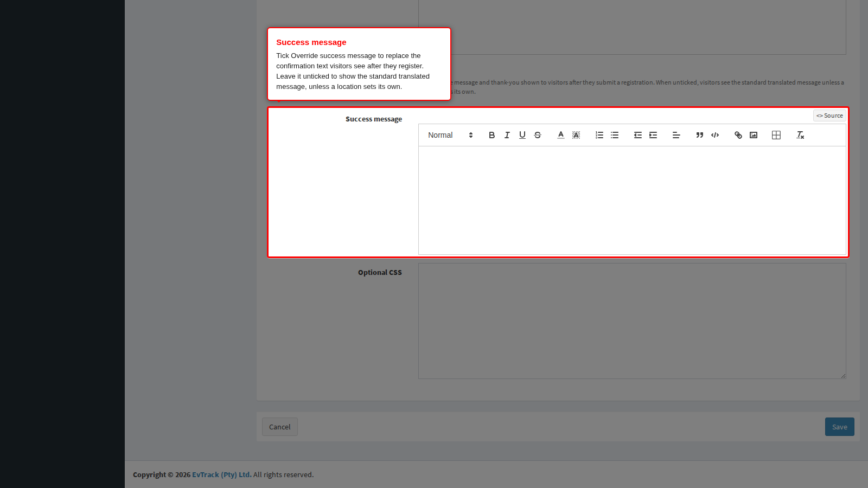Click inside the Success message editor area
This screenshot has height=488, width=868.
click(632, 200)
